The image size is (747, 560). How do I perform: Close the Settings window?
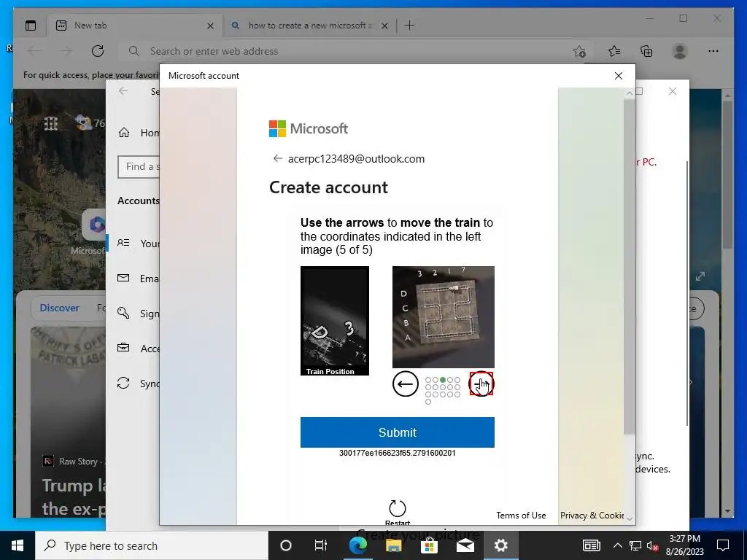click(672, 91)
